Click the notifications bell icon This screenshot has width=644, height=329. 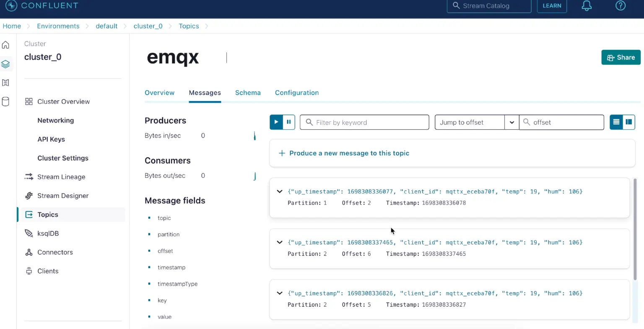point(587,6)
